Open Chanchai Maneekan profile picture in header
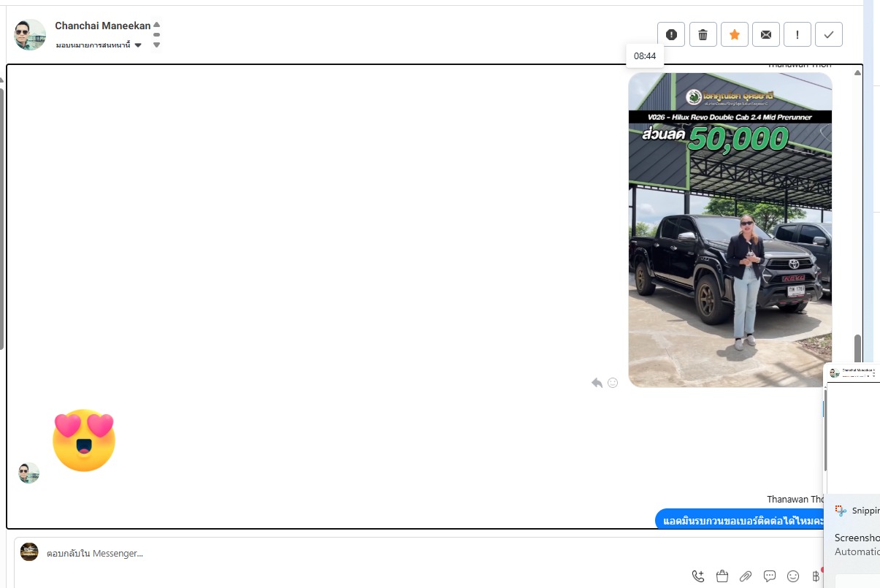The height and width of the screenshot is (588, 880). click(30, 34)
